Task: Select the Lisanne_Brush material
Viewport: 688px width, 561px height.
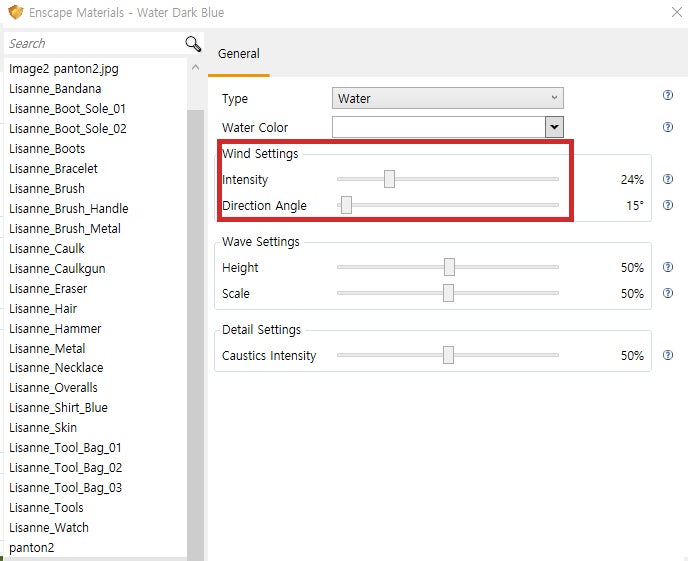Action: (47, 189)
